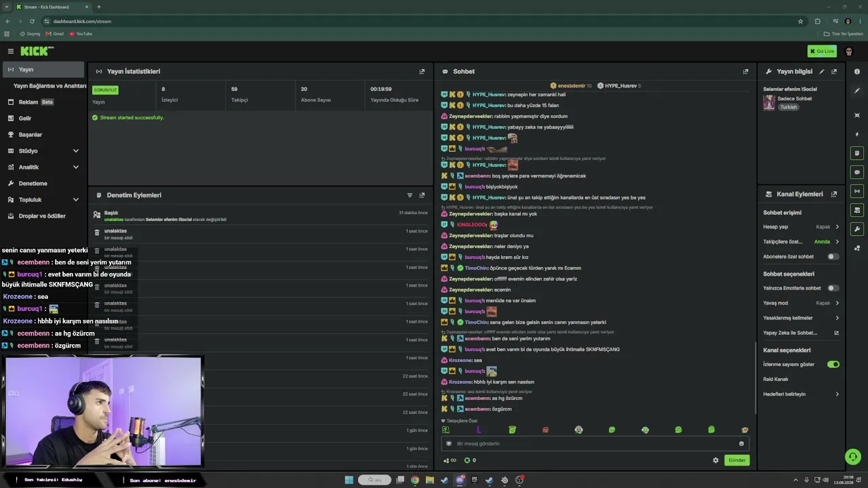
Task: Select Yayın in the sidebar
Action: [43, 69]
